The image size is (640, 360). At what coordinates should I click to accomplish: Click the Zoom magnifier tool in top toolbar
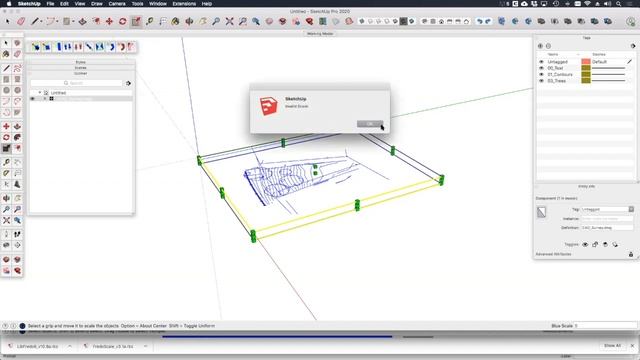[x=216, y=21]
